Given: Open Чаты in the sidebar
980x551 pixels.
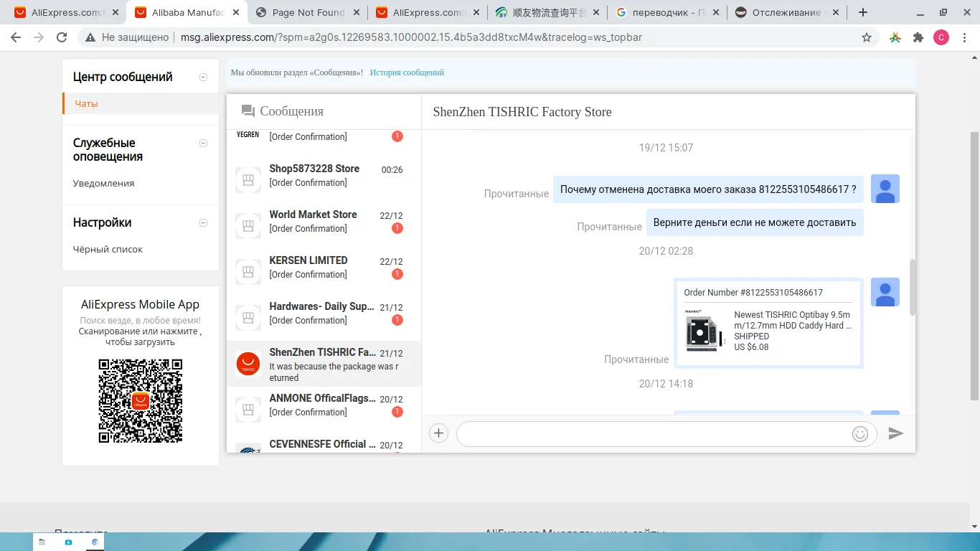Looking at the screenshot, I should (86, 103).
